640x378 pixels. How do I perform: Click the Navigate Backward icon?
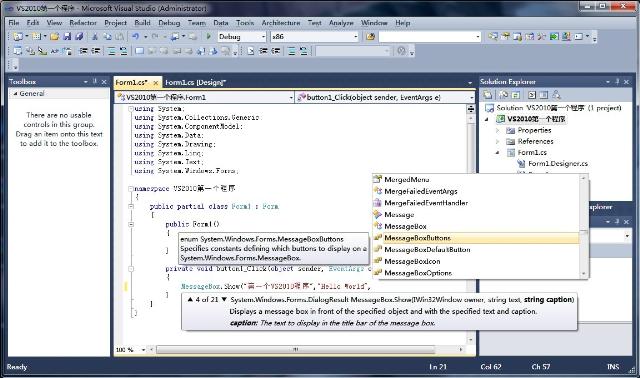175,37
